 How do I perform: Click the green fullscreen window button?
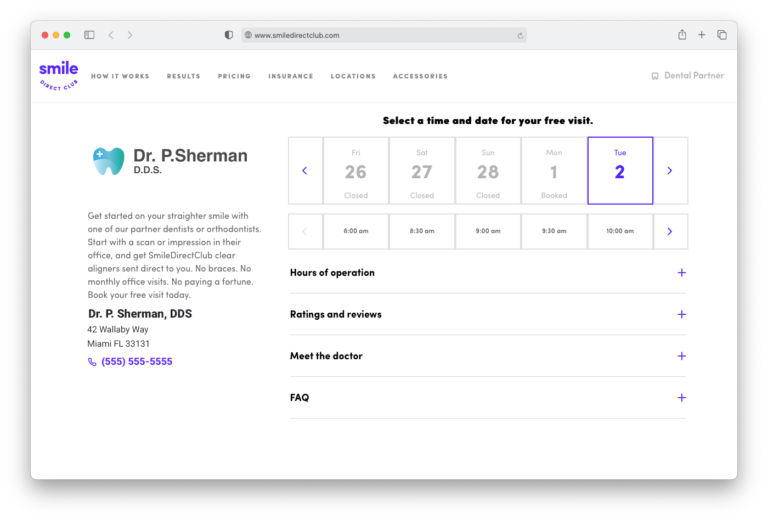67,35
